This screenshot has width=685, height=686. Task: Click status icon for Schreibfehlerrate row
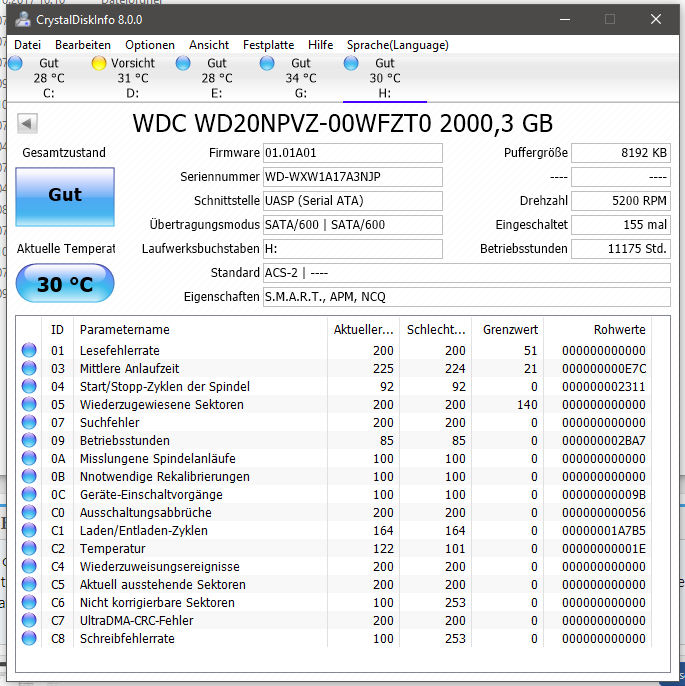[29, 638]
